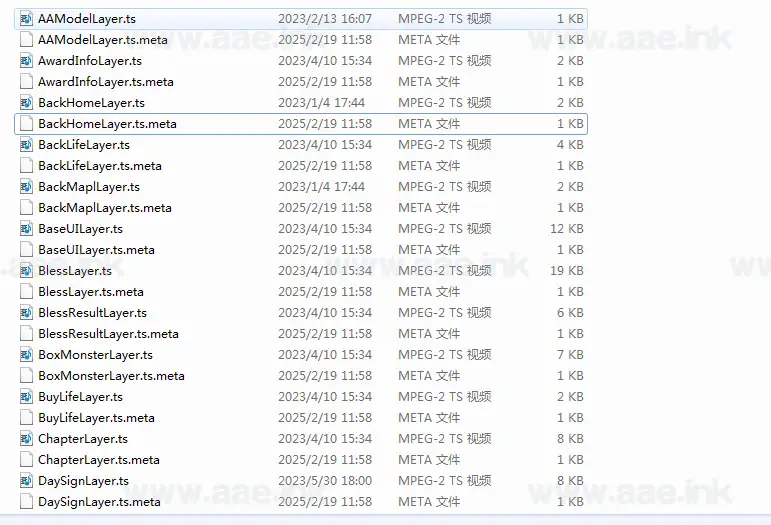The width and height of the screenshot is (771, 525).
Task: Select the file name BuyLifeLayer.ts
Action: tap(81, 397)
